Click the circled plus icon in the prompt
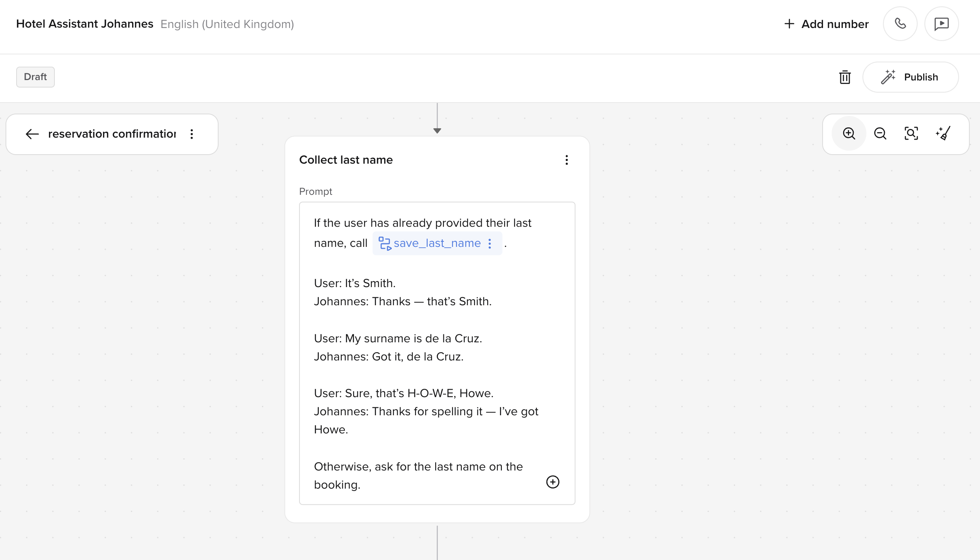The height and width of the screenshot is (560, 980). pyautogui.click(x=553, y=482)
